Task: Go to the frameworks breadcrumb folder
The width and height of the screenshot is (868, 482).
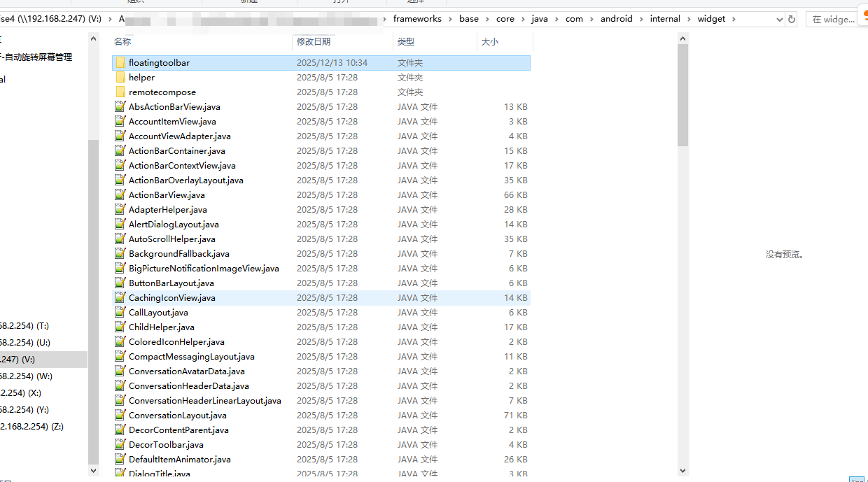Action: coord(417,19)
